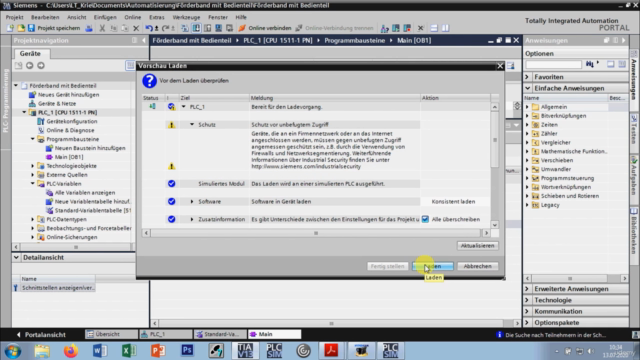Open Firefox from the taskbar
This screenshot has width=640, height=360.
[71, 351]
